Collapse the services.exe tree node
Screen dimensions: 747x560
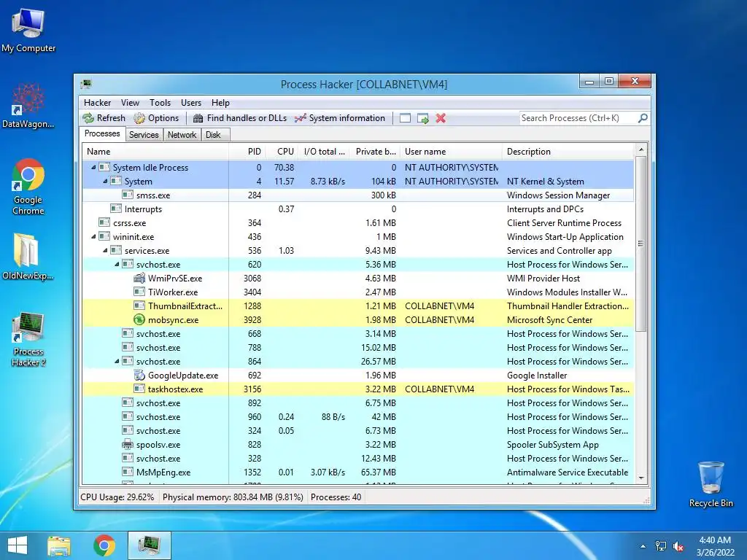(x=105, y=251)
